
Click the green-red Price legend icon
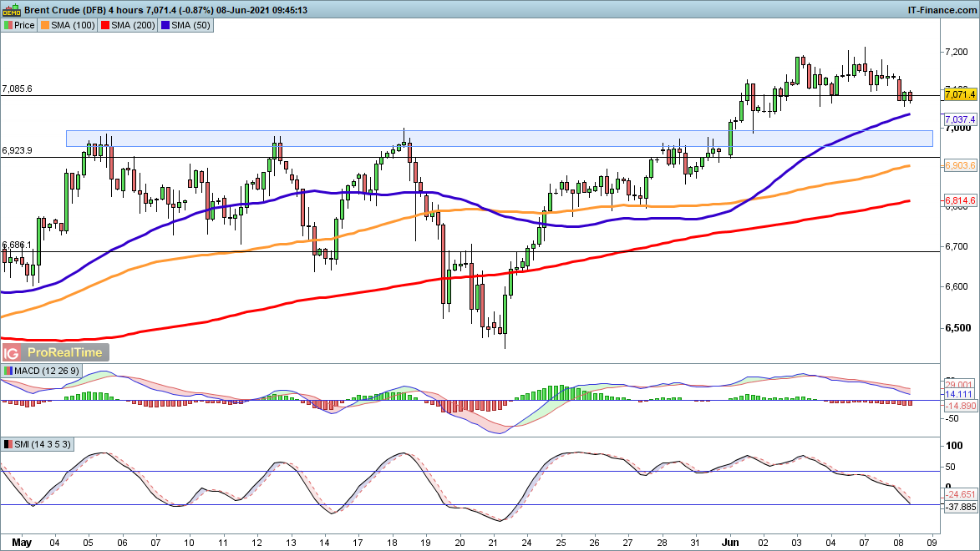[8, 25]
